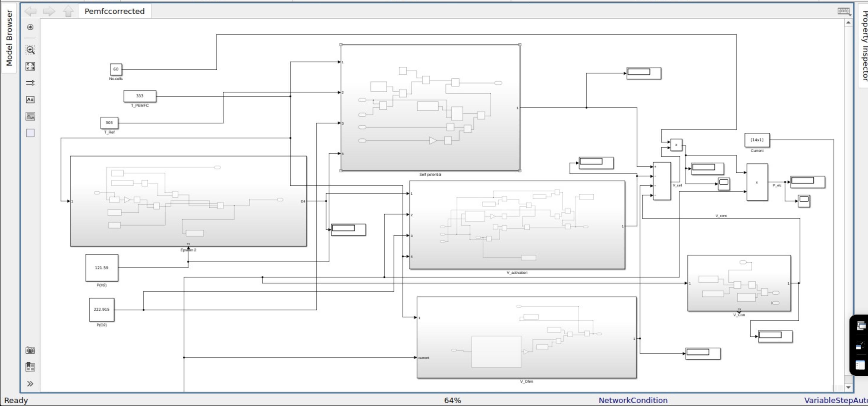Viewport: 868px width, 406px height.
Task: Open the Model Browser side panel
Action: pyautogui.click(x=9, y=38)
